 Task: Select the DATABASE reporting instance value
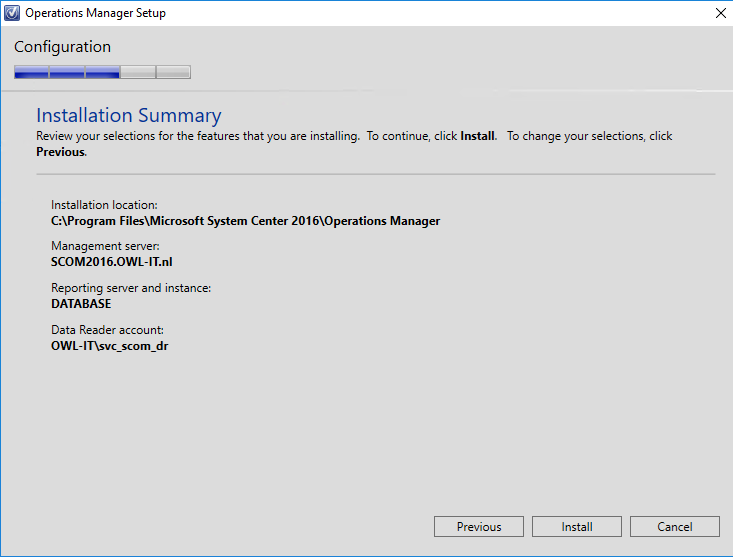(81, 304)
